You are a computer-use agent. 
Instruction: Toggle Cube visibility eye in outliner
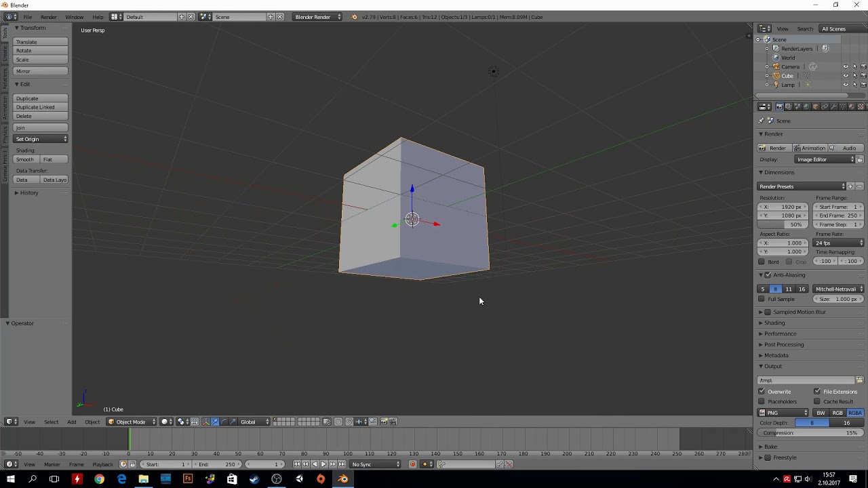[x=846, y=75]
